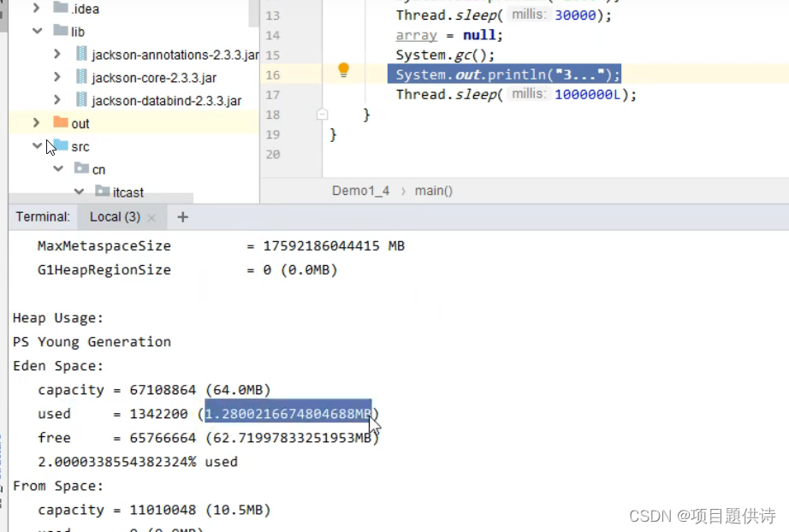Click the '2.0000338554382324% used' line
The width and height of the screenshot is (789, 532).
point(138,462)
